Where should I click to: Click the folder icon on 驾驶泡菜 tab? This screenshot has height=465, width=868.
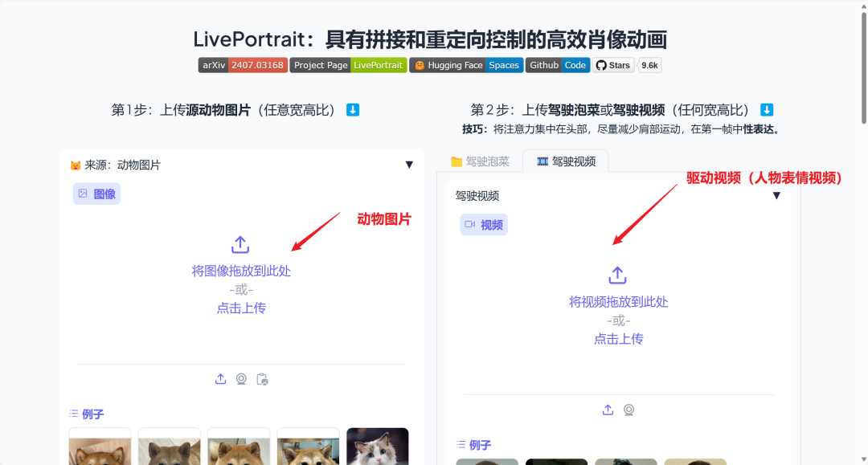click(457, 161)
